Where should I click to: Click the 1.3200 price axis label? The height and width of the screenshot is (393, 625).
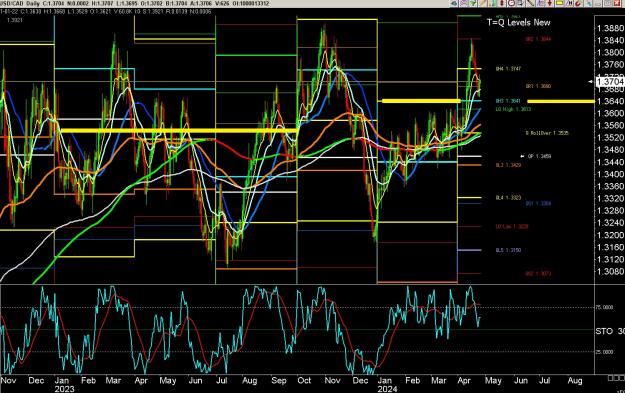click(x=610, y=235)
